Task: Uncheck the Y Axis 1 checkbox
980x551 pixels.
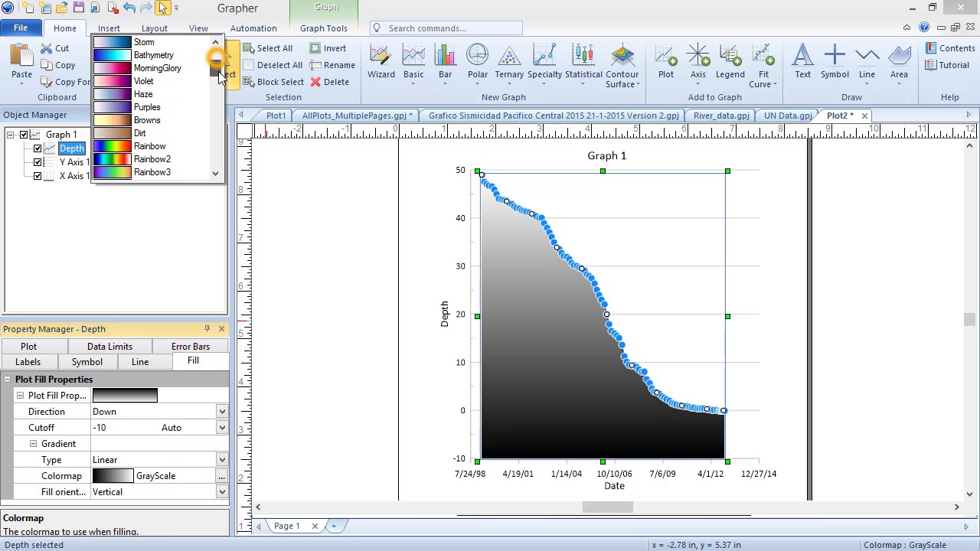Action: [x=38, y=162]
